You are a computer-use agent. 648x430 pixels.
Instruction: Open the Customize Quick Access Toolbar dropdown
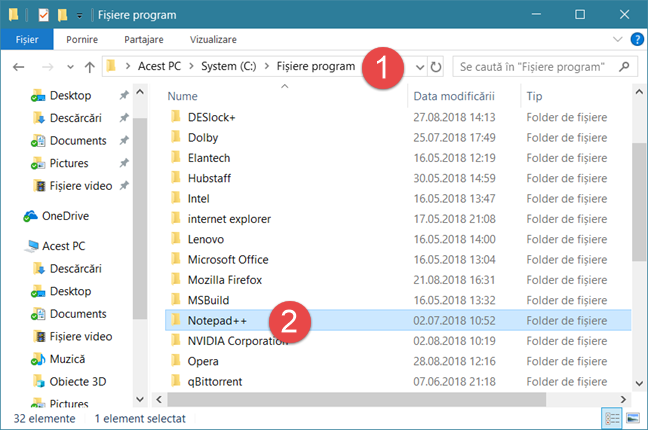79,16
